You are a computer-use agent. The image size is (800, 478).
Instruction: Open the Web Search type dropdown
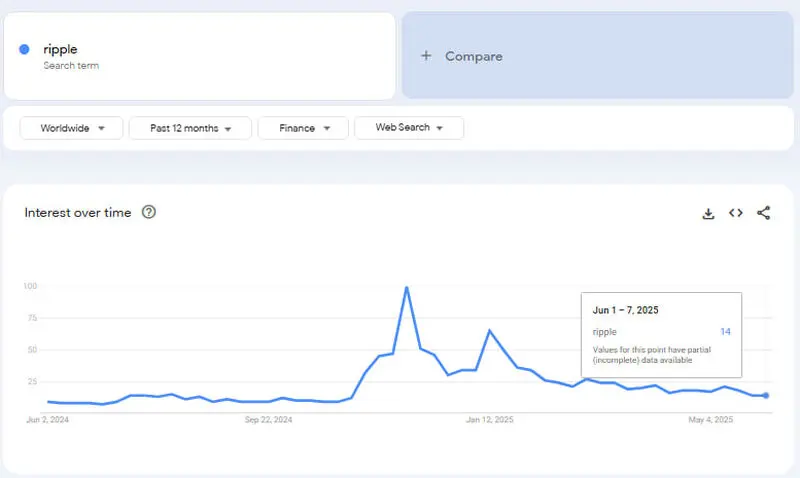409,128
